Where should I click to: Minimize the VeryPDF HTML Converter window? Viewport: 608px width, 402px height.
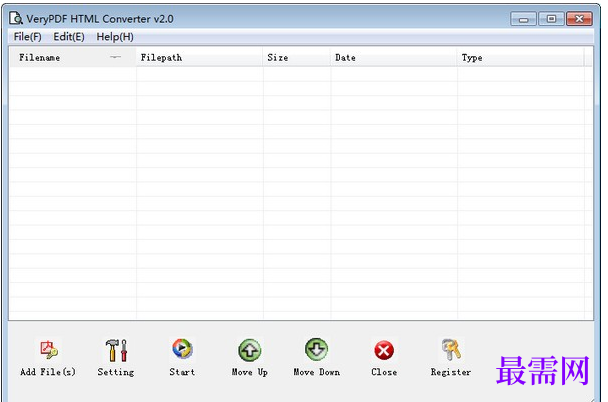(523, 19)
